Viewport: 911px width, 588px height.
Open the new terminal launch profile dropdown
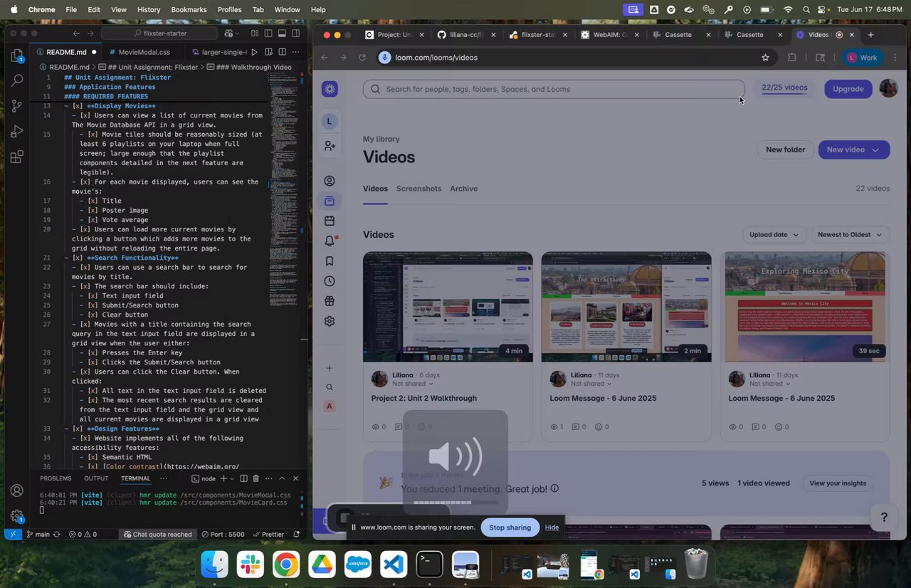coord(233,478)
